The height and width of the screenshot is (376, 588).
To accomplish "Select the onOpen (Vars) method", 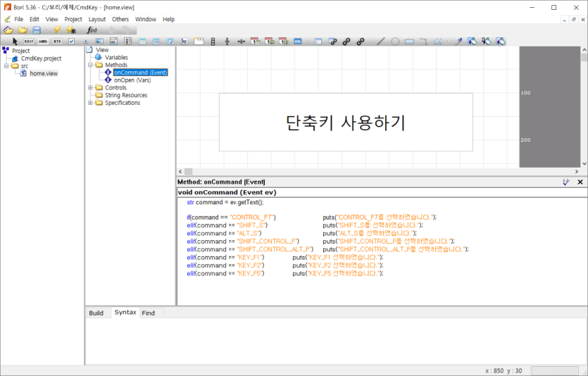I will click(x=132, y=80).
